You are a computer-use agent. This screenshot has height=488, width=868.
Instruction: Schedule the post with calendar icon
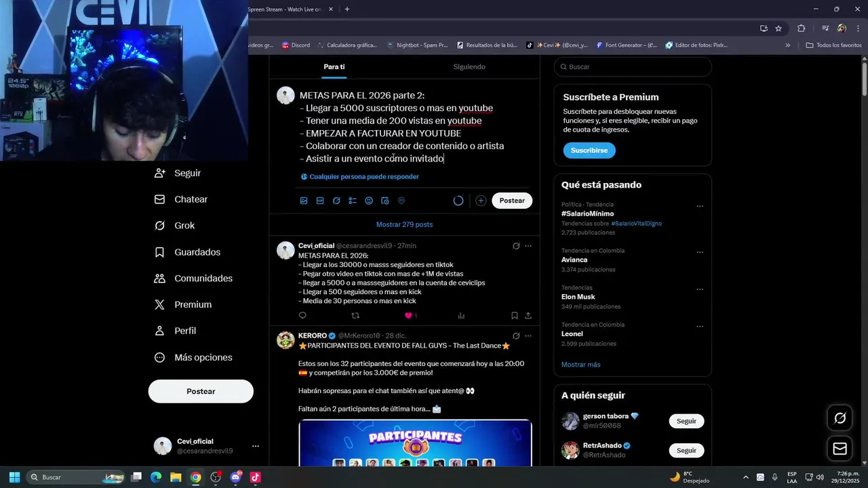pyautogui.click(x=385, y=201)
